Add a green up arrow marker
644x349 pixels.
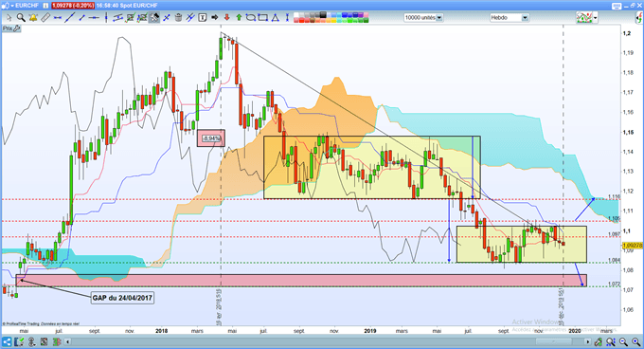tap(239, 18)
